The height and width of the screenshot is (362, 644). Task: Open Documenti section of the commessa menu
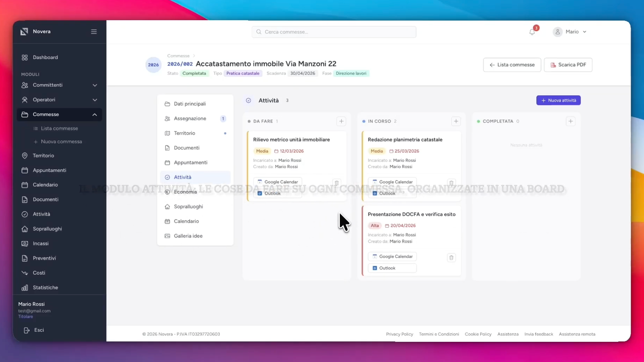195,148
